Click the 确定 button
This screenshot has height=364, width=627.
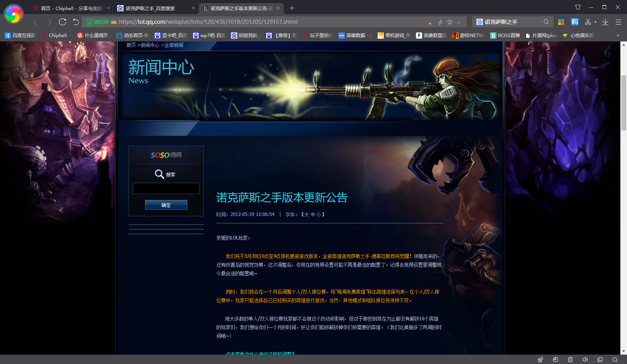point(166,205)
